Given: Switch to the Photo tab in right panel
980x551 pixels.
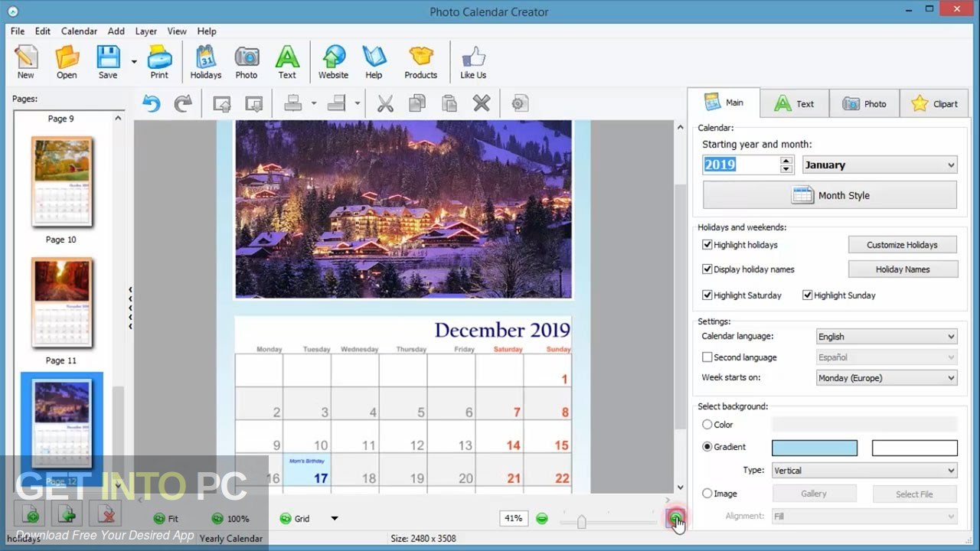Looking at the screenshot, I should tap(864, 103).
